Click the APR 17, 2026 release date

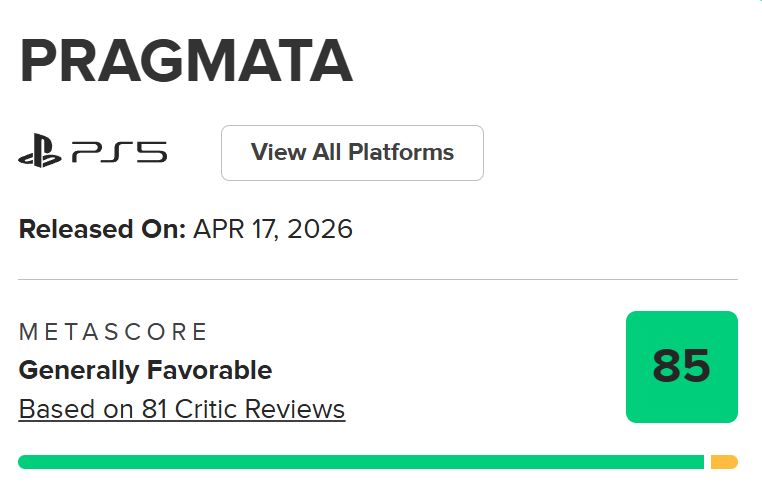273,229
